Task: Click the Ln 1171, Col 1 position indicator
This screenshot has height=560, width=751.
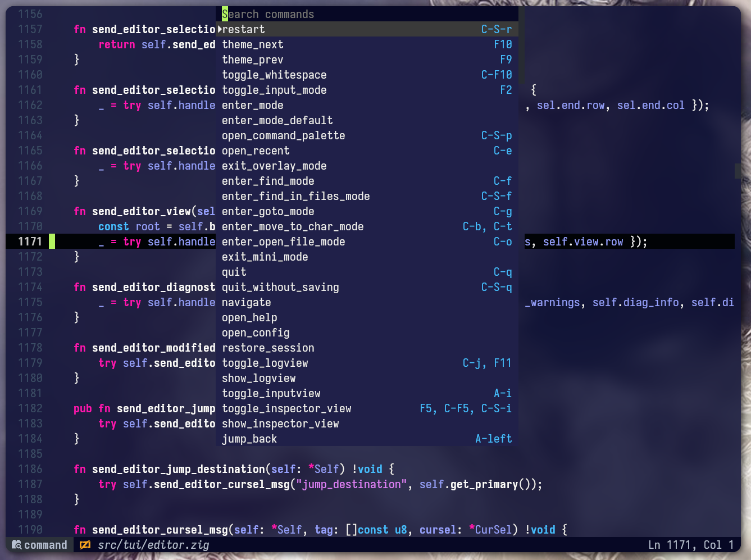Action: click(x=691, y=545)
